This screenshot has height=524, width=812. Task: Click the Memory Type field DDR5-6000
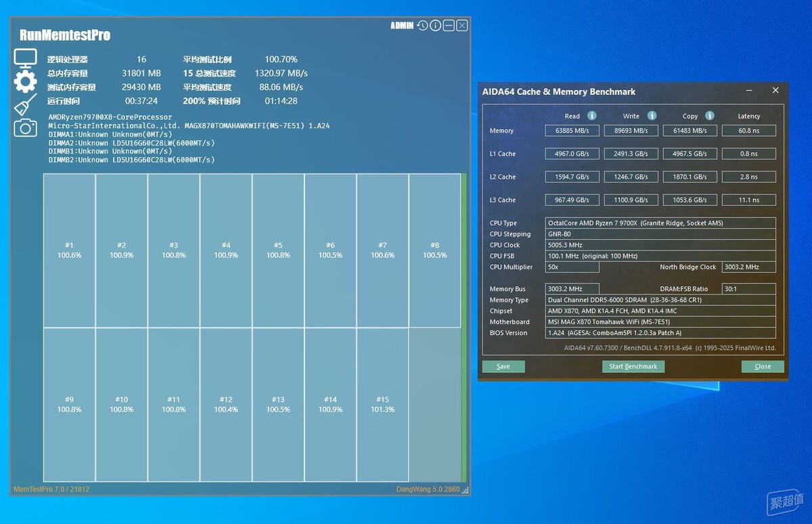click(660, 300)
